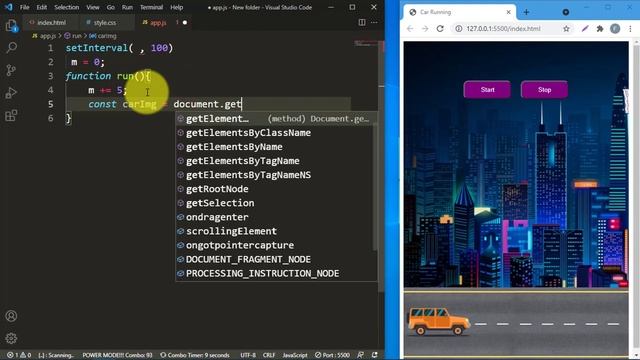Choose getRootNode suggestion
The image size is (640, 360).
[x=276, y=189]
